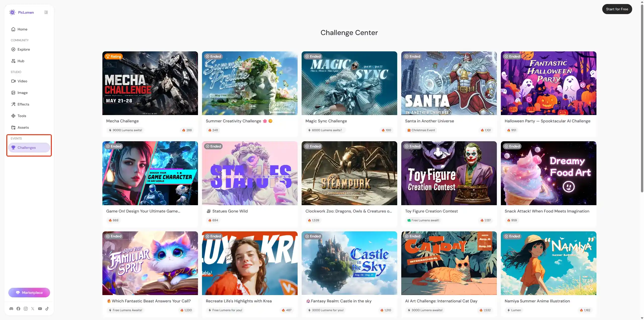The width and height of the screenshot is (644, 320).
Task: Open the Cat Day challenge thumbnail
Action: point(449,263)
